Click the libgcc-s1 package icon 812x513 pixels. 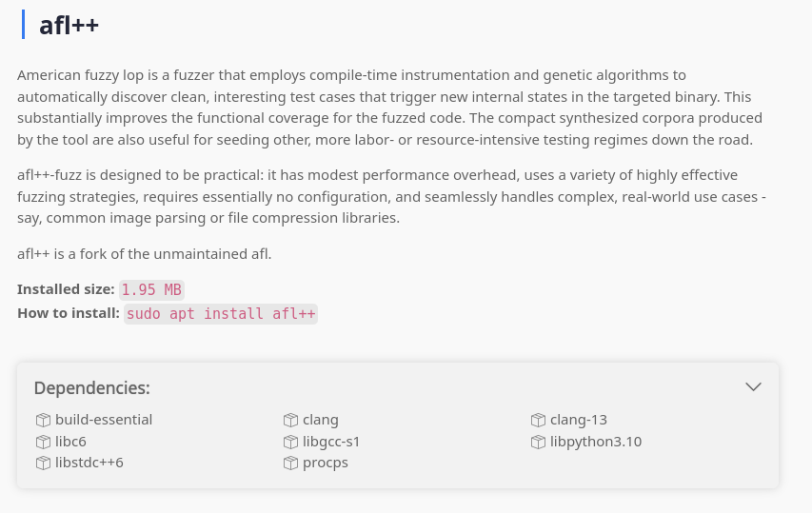pos(290,442)
